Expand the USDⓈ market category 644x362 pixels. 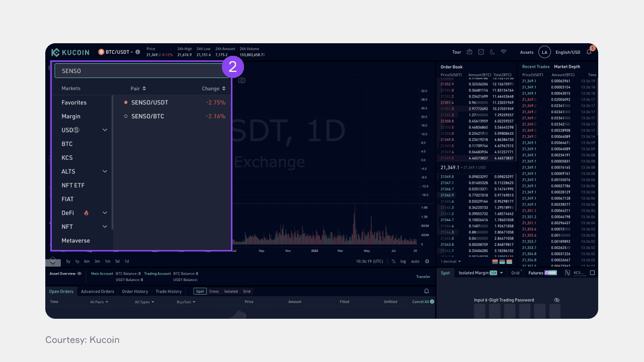click(x=105, y=130)
